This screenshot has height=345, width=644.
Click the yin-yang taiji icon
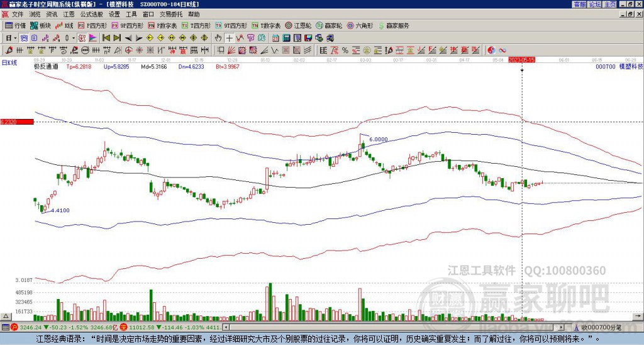pos(491,50)
